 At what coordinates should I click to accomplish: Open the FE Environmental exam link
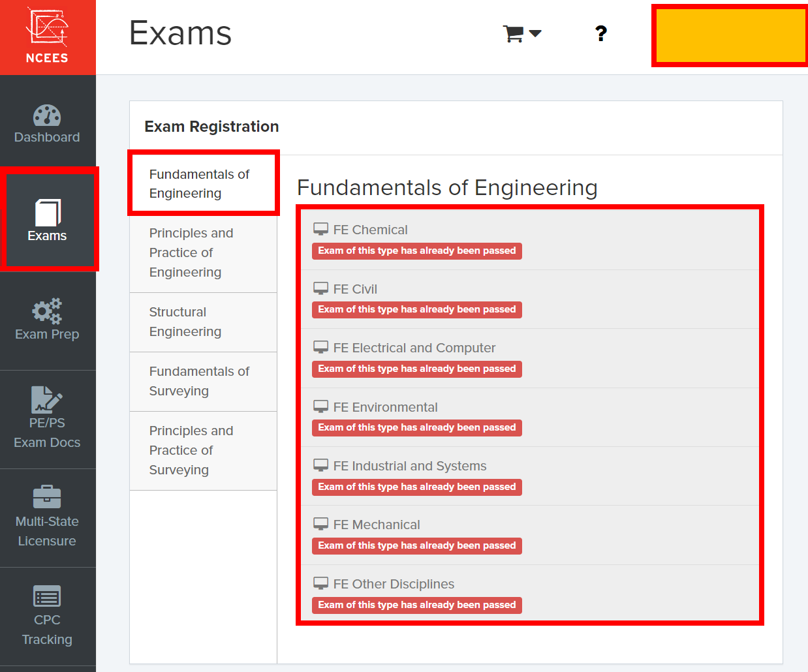(x=385, y=407)
